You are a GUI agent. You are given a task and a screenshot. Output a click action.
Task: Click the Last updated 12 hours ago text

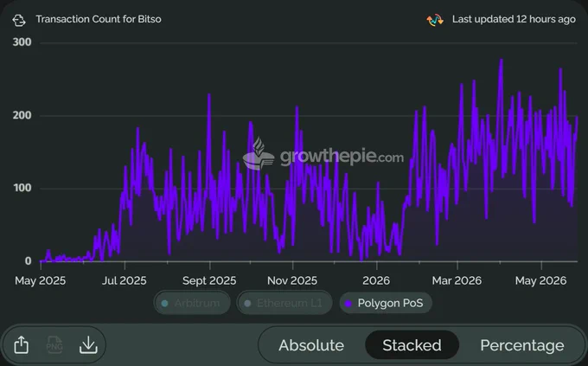[x=514, y=19]
